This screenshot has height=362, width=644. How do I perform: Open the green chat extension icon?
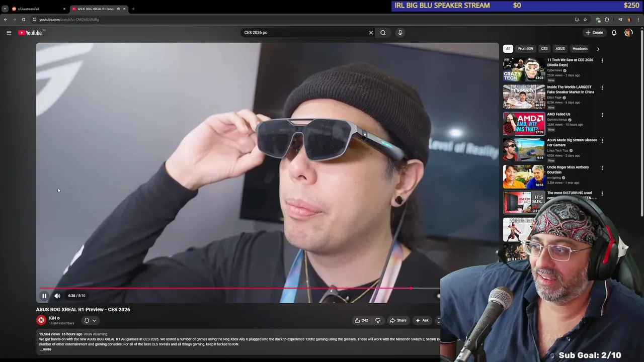click(x=598, y=20)
